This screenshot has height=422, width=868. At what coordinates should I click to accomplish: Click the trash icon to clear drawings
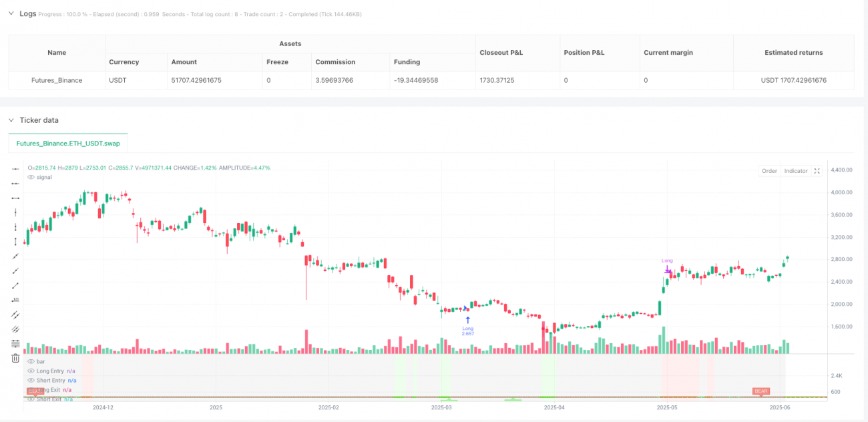[15, 359]
